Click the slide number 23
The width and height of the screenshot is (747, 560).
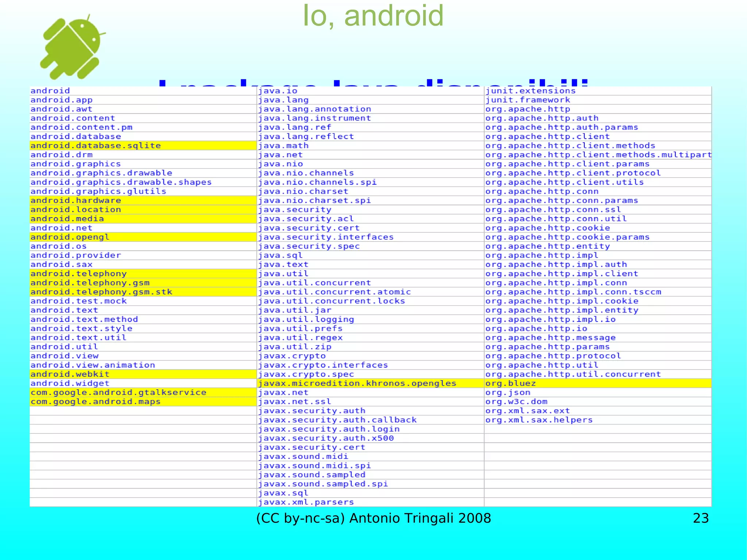pyautogui.click(x=701, y=518)
